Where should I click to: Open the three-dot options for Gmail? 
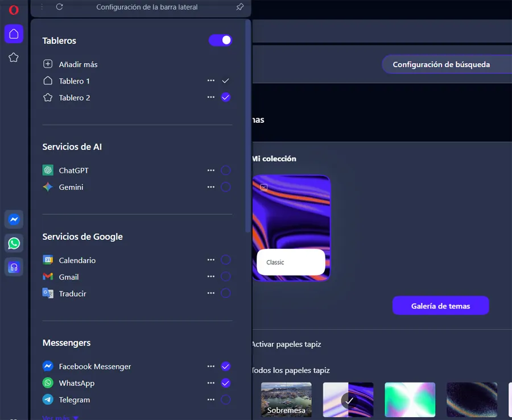pyautogui.click(x=211, y=277)
